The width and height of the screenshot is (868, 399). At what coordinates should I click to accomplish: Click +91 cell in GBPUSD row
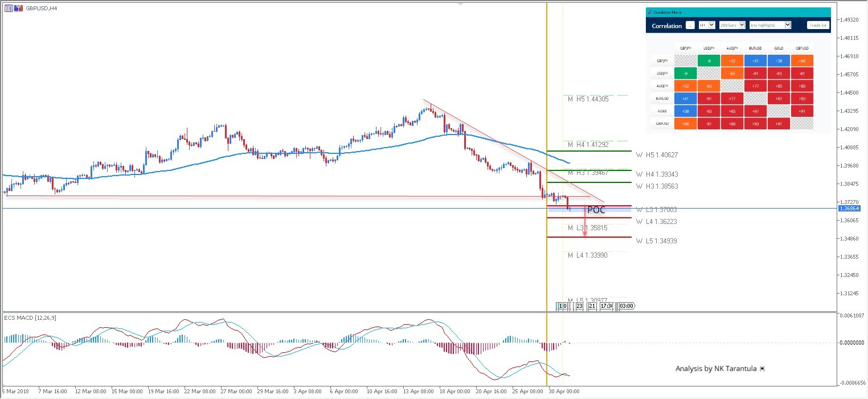pyautogui.click(x=779, y=123)
